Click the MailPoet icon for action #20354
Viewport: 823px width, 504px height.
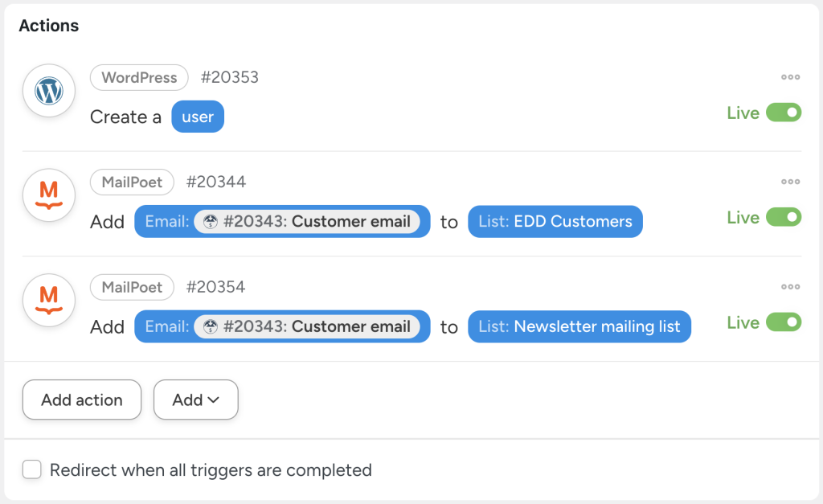click(48, 300)
